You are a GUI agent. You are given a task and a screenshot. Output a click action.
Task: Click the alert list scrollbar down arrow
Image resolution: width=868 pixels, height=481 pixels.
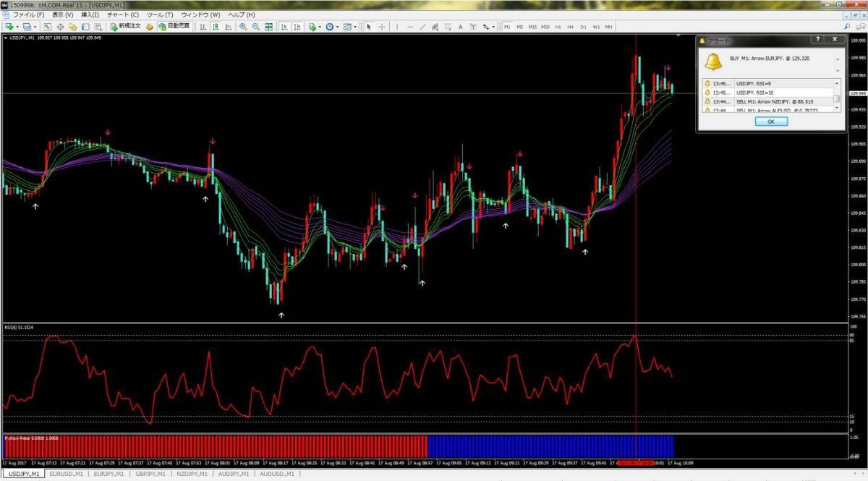[837, 107]
